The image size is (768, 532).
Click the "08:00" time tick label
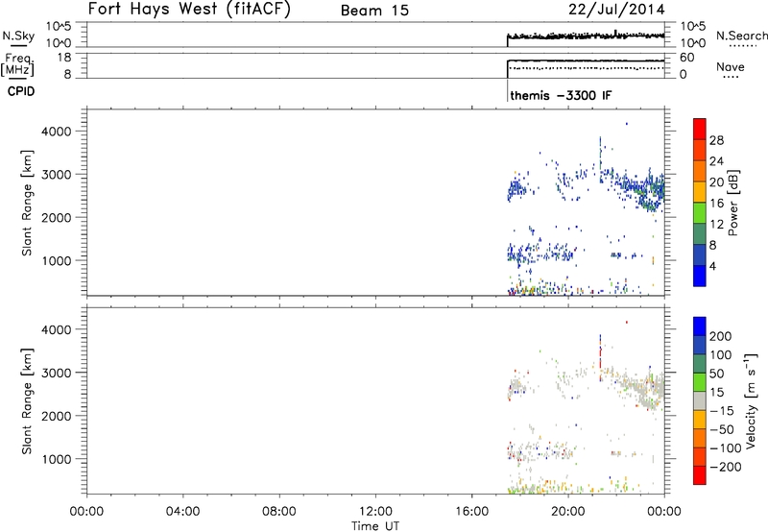tap(279, 512)
